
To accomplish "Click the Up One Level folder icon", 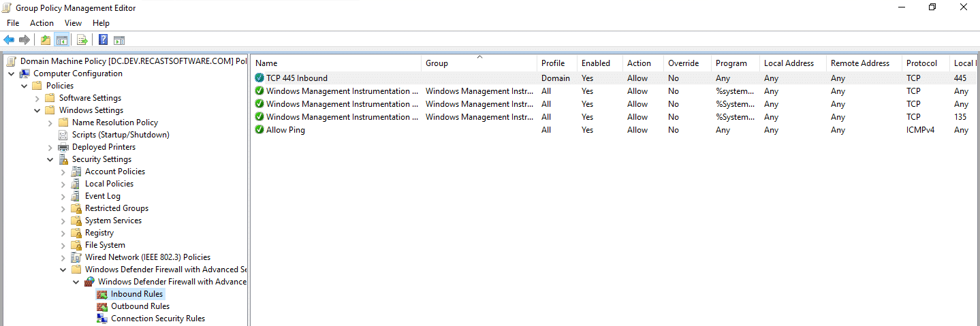I will [45, 40].
